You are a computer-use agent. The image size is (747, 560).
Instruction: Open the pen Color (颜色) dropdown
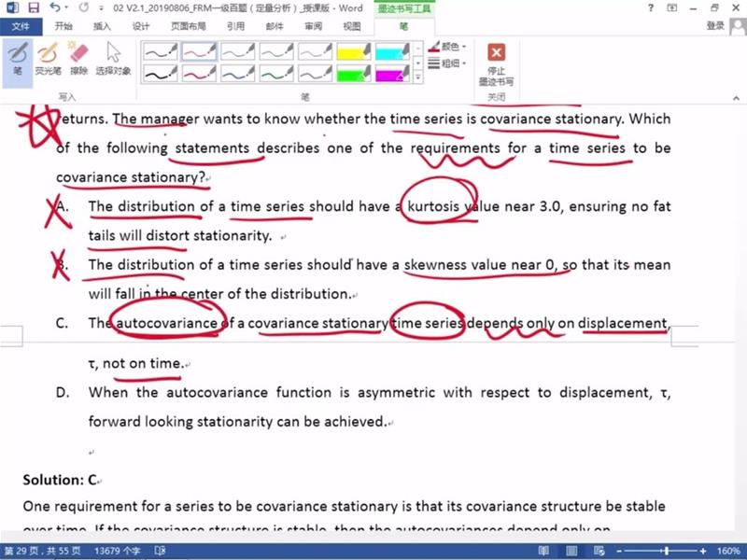click(447, 47)
